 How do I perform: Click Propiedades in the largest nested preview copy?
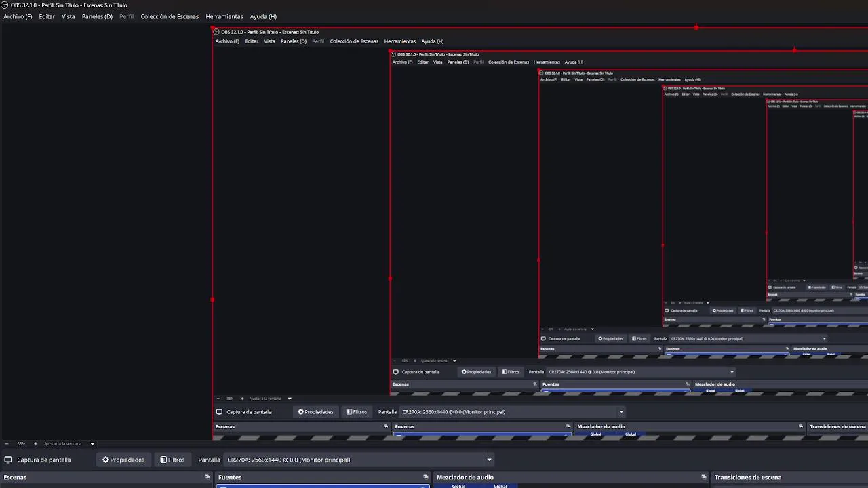316,412
